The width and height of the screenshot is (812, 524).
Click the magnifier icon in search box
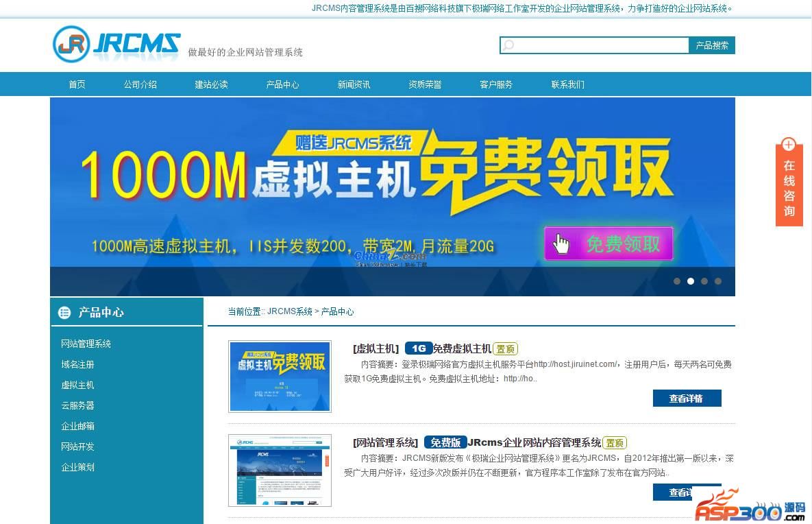pyautogui.click(x=508, y=45)
